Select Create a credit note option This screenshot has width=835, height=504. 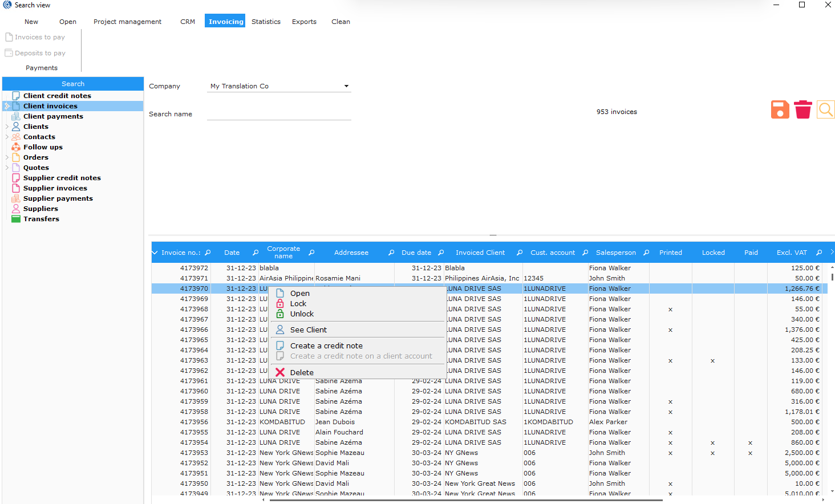coord(326,346)
